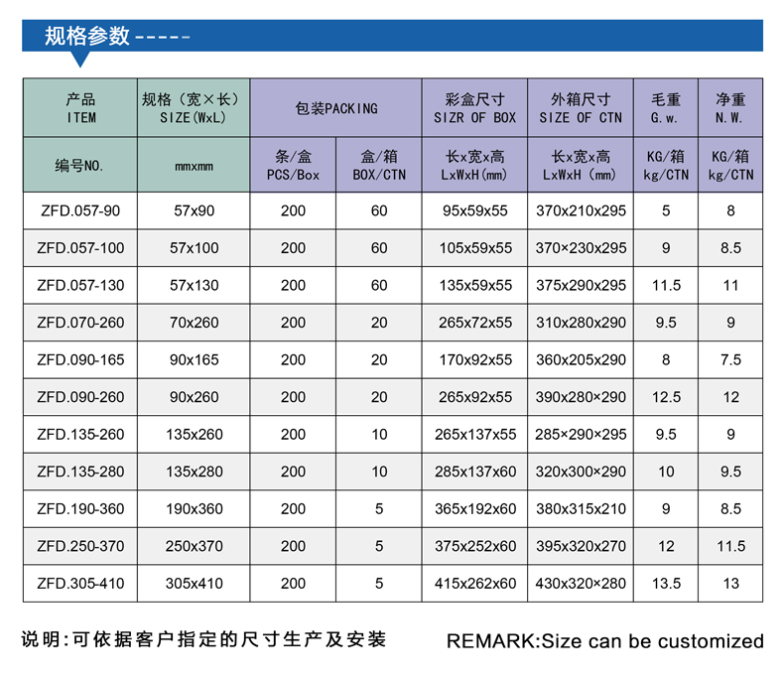Click the 285x137x60 box size cell
The height and width of the screenshot is (681, 784).
(x=475, y=472)
